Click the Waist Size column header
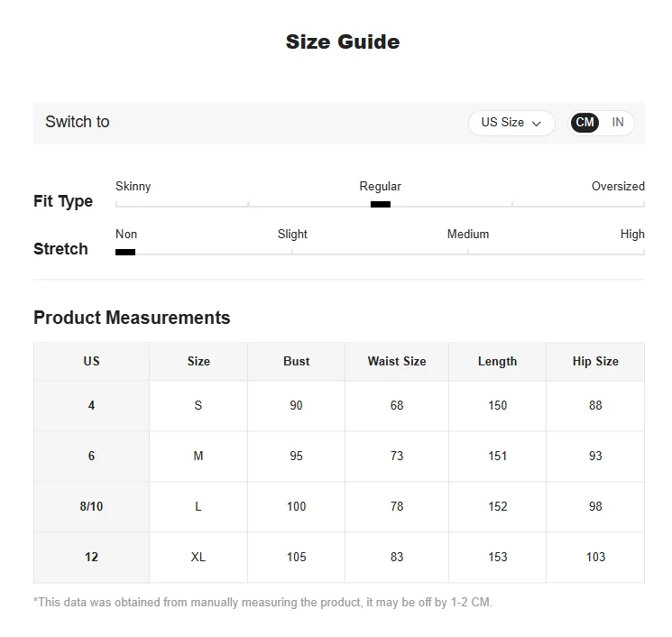The height and width of the screenshot is (637, 672). pyautogui.click(x=397, y=361)
